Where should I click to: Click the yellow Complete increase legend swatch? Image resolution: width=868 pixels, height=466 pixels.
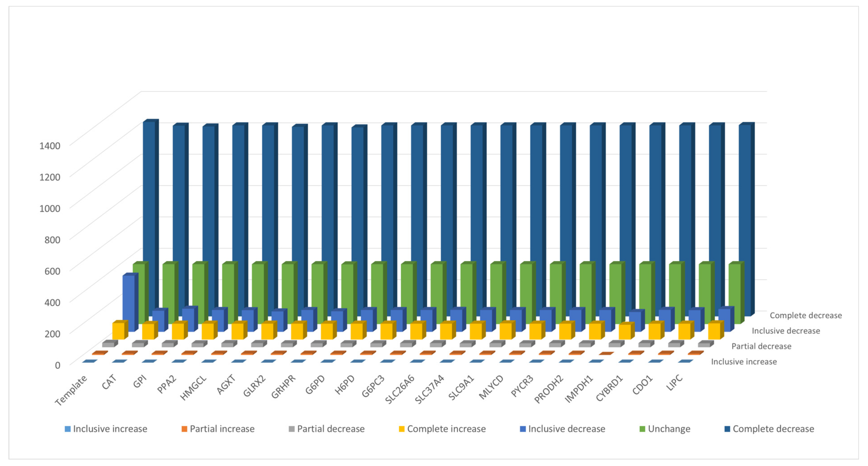pyautogui.click(x=401, y=429)
